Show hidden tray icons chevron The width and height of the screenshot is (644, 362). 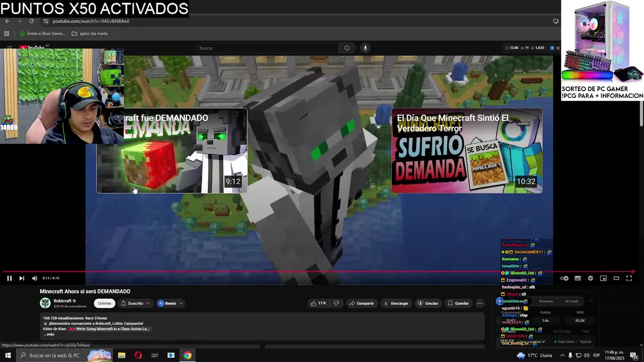pos(561,355)
